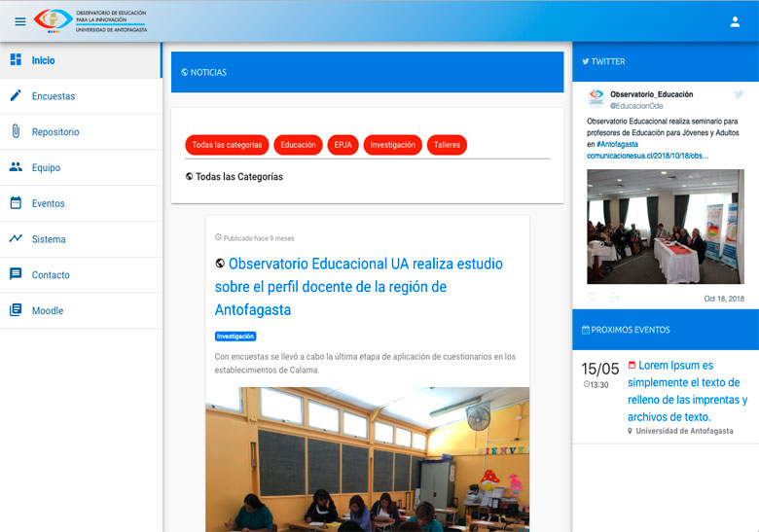Open Sistema in the sidebar
This screenshot has width=759, height=532.
click(81, 239)
